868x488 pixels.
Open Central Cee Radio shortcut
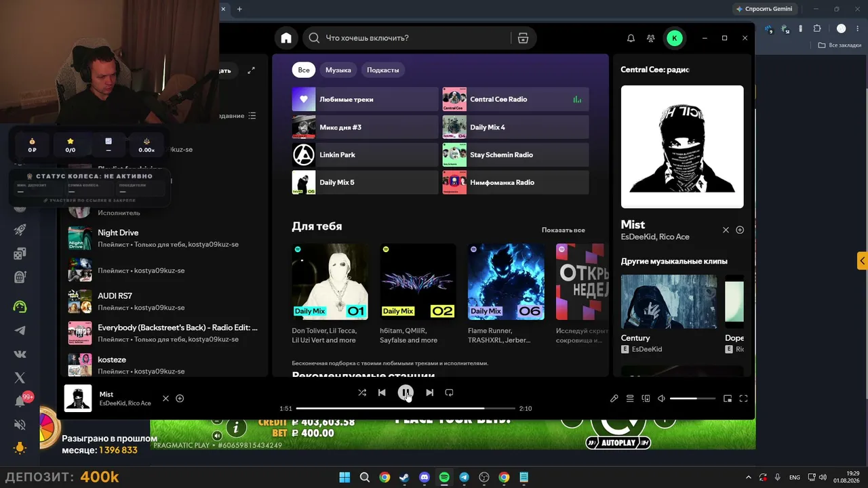tap(515, 99)
